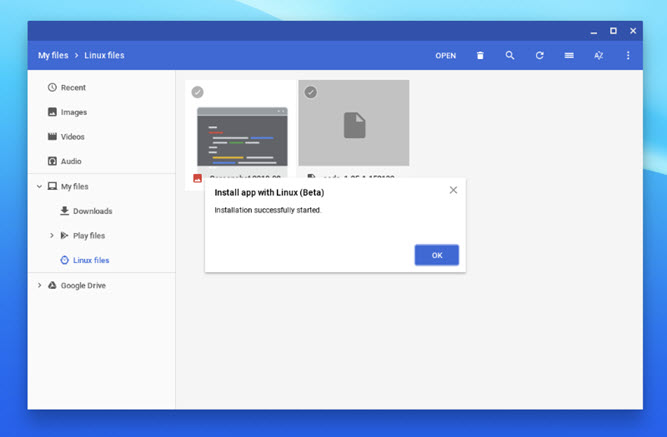This screenshot has height=437, width=667.
Task: Click Linux files breadcrumb item
Action: (x=105, y=56)
